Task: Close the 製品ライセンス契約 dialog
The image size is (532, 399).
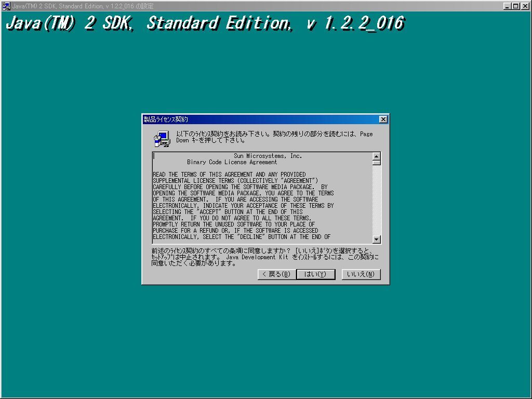Action: (x=383, y=119)
